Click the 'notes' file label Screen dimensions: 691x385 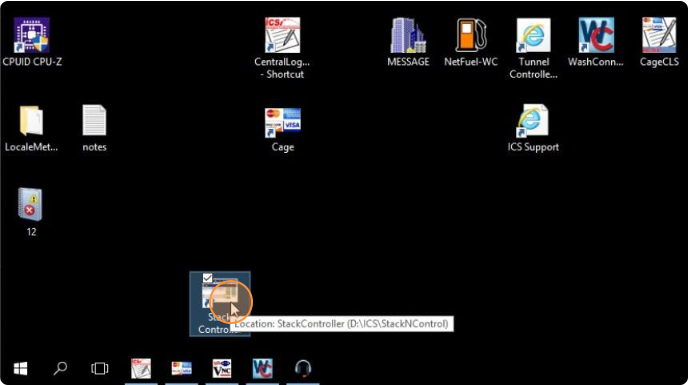tap(94, 147)
